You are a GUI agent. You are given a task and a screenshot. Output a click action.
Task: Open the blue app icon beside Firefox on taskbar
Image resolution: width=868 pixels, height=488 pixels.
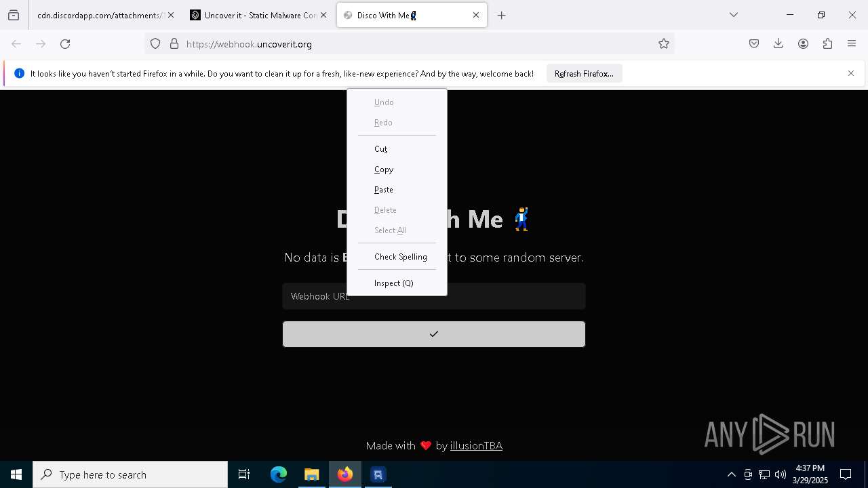pyautogui.click(x=378, y=474)
